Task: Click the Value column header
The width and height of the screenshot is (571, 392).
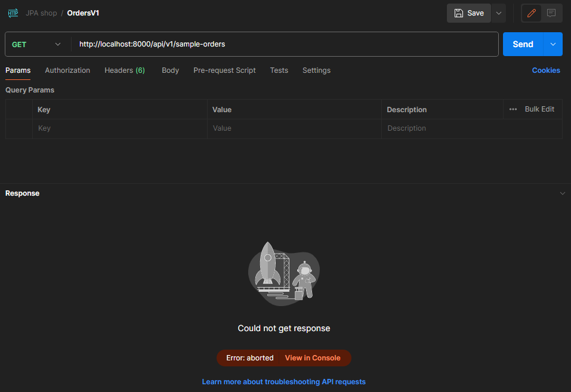Action: point(222,110)
